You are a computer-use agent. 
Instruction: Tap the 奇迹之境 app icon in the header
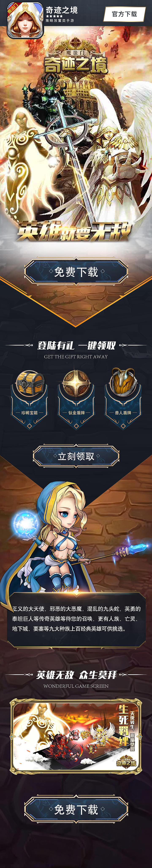[26, 21]
